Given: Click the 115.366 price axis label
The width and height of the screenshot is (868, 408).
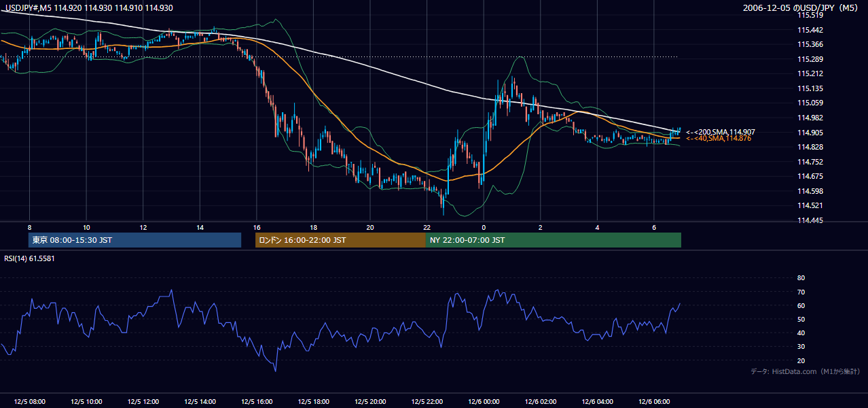Looking at the screenshot, I should pos(810,44).
